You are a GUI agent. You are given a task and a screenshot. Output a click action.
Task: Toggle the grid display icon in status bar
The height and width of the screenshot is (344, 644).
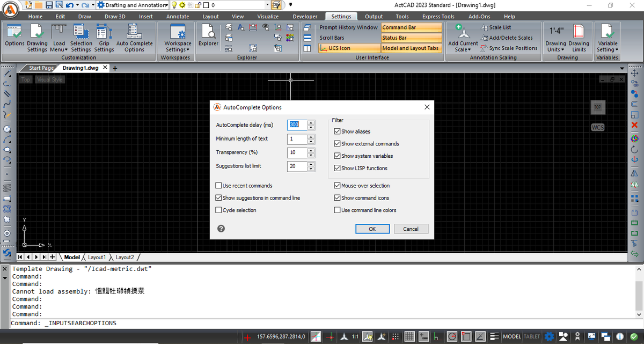[409, 336]
